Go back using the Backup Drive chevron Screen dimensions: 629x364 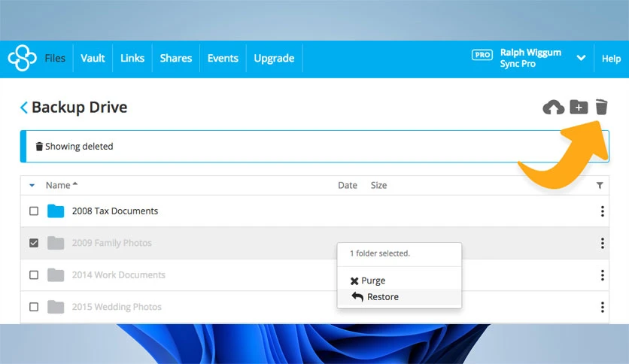tap(24, 108)
